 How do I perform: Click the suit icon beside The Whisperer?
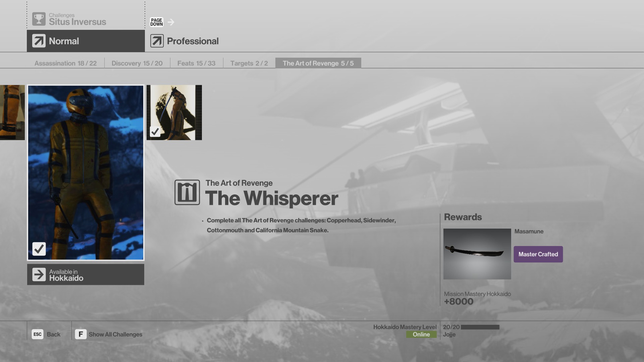point(187,192)
